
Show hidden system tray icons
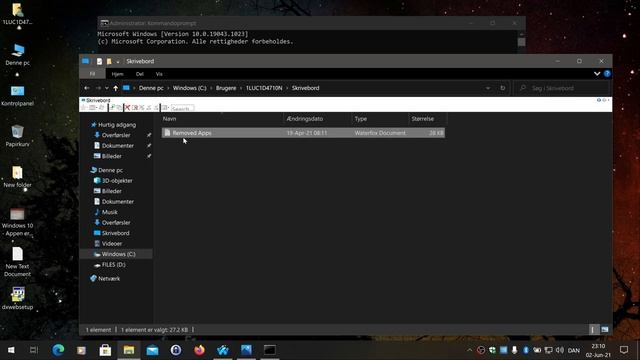click(469, 350)
